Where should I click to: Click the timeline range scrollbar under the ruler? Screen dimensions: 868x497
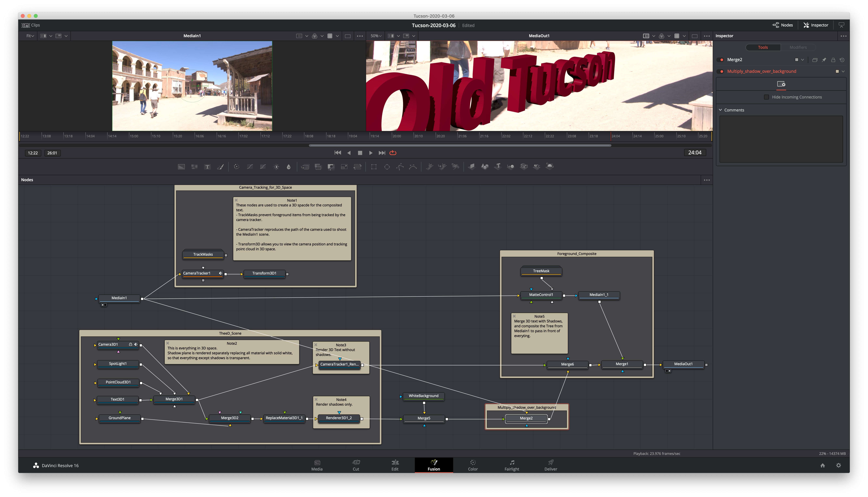460,145
